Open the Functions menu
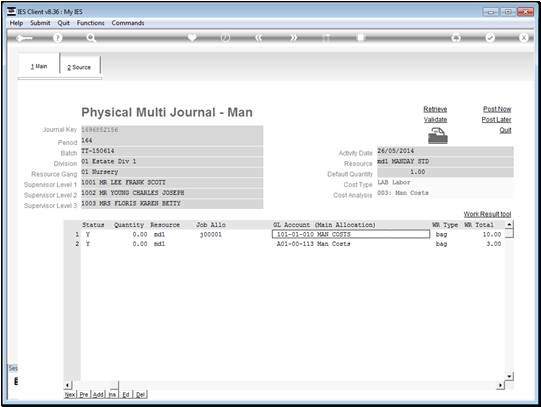541x407 pixels. pos(90,23)
